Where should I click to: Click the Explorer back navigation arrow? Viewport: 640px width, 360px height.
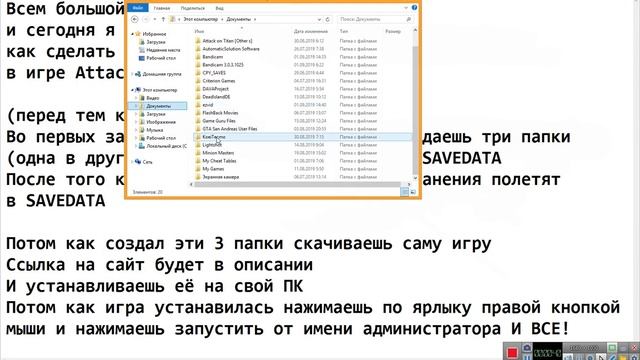coord(135,19)
